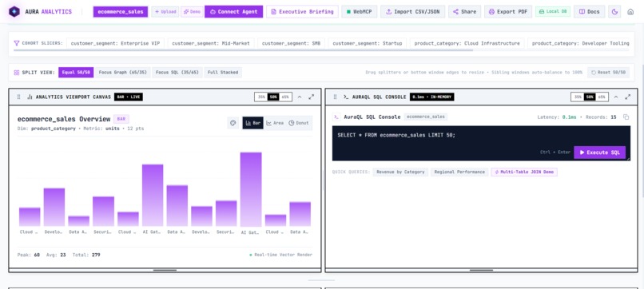This screenshot has height=289, width=644.
Task: Click the bottom resize handle of Analytics canvas
Action: 165,270
